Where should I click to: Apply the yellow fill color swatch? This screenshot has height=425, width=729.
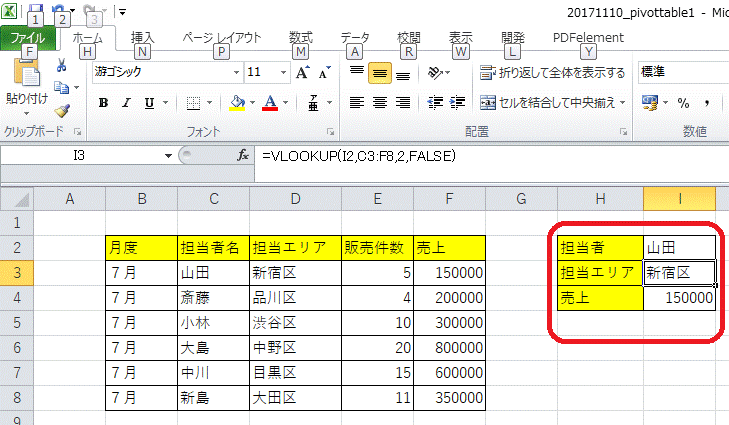pyautogui.click(x=237, y=103)
